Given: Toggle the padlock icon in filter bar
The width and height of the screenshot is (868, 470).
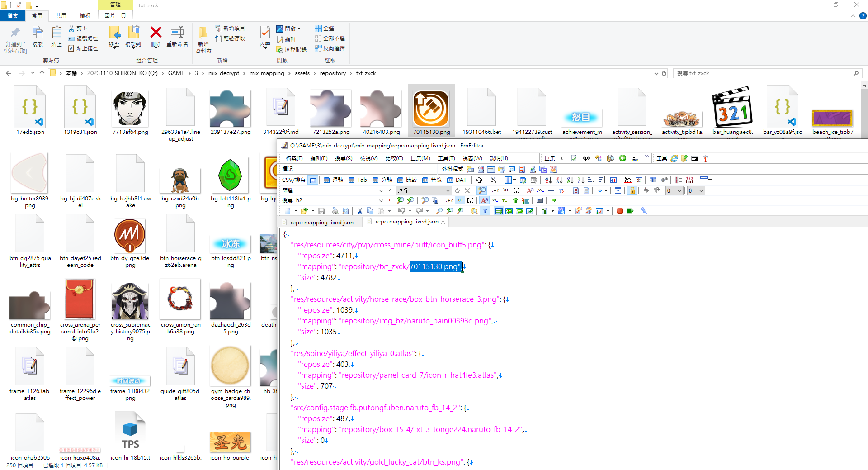Looking at the screenshot, I should (x=632, y=191).
